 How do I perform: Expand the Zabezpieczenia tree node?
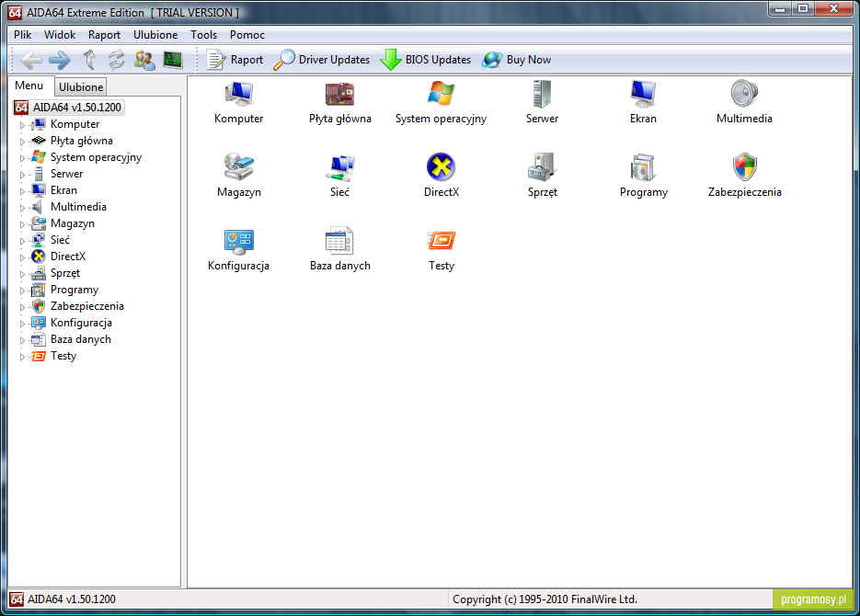pos(22,307)
